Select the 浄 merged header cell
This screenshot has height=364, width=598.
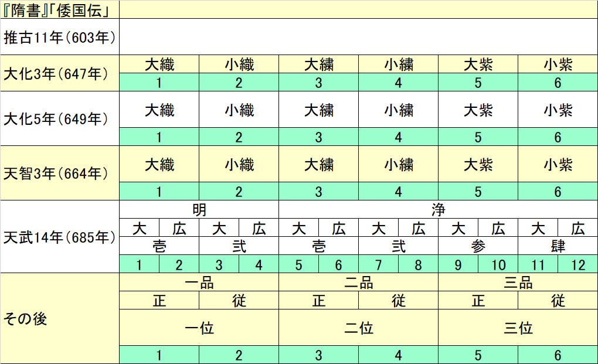(438, 209)
